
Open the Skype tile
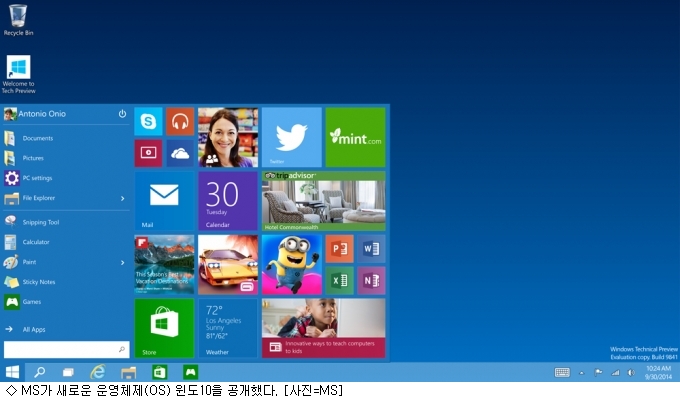[148, 121]
